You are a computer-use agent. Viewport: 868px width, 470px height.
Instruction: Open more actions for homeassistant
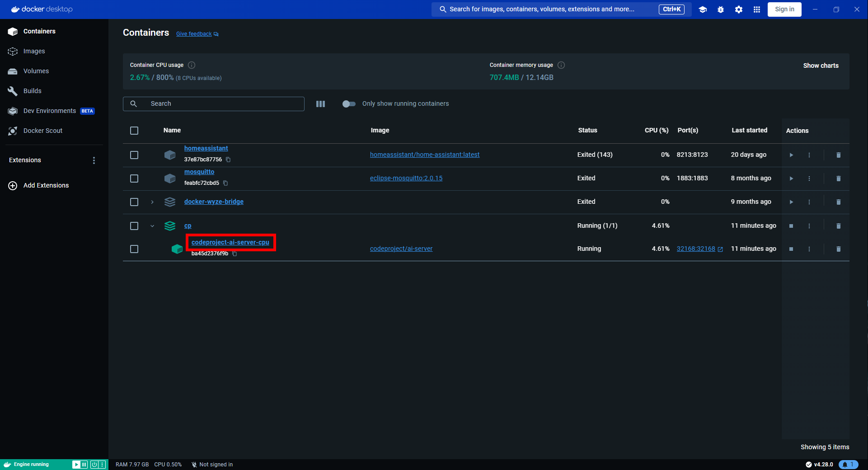[809, 155]
